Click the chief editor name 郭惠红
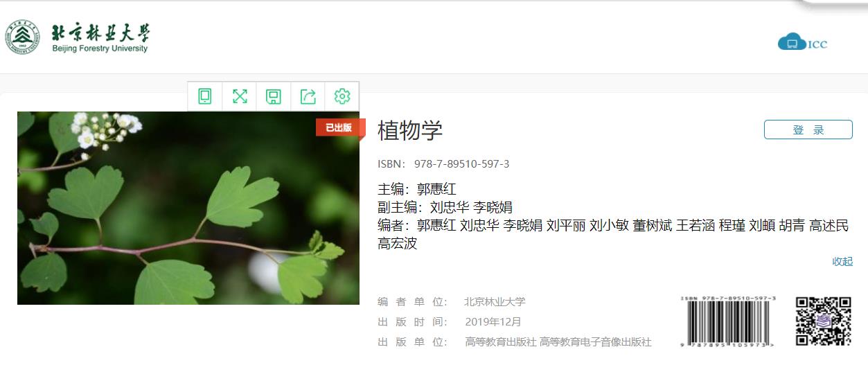 coord(436,189)
